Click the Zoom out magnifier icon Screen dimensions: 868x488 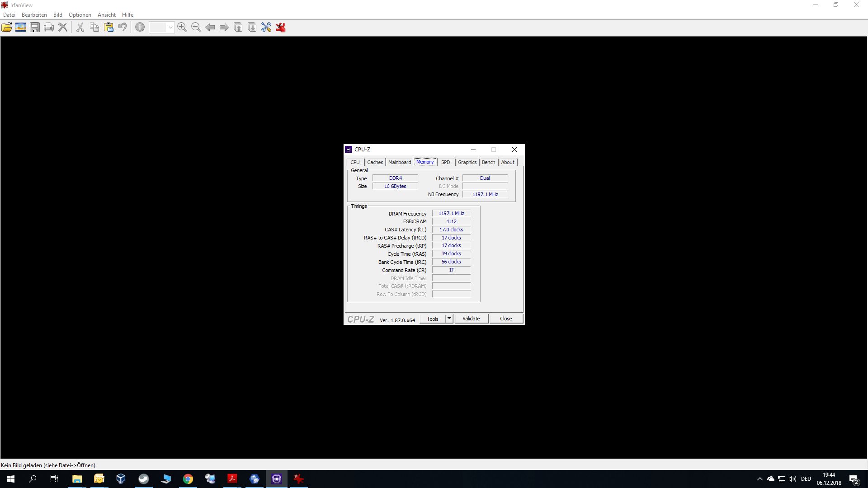pyautogui.click(x=196, y=28)
